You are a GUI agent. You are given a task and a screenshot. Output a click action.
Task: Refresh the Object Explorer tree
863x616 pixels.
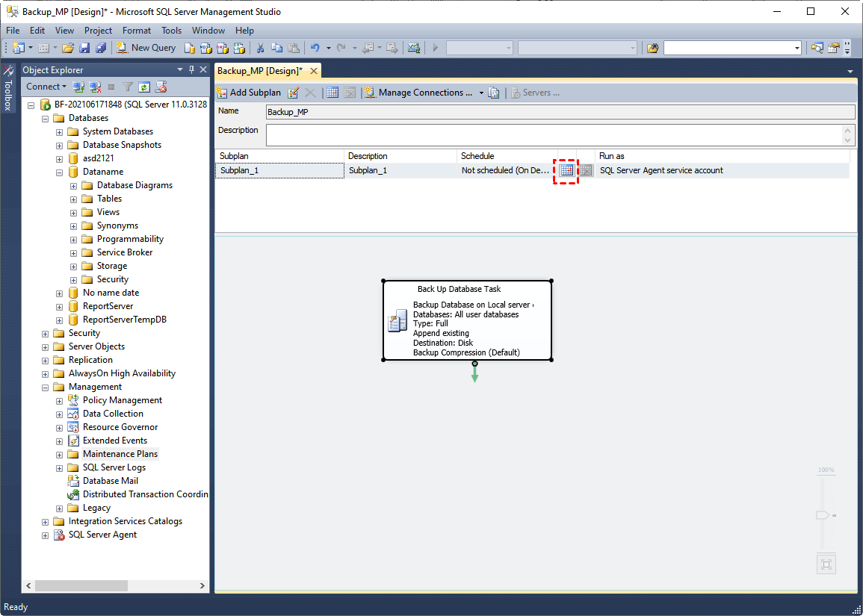(144, 87)
